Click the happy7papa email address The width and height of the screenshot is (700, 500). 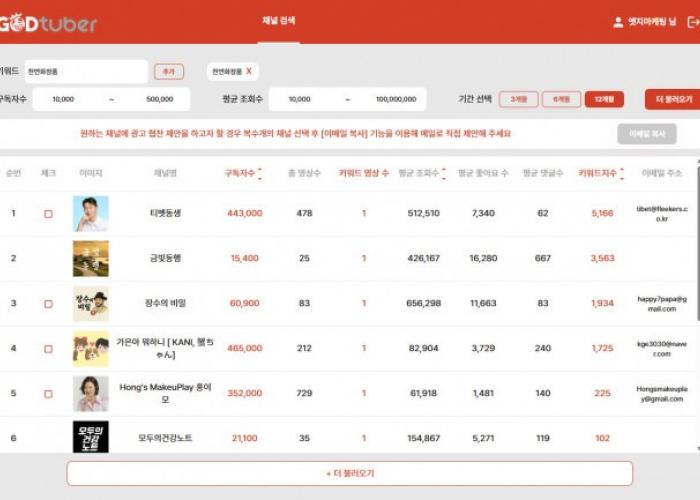(662, 304)
